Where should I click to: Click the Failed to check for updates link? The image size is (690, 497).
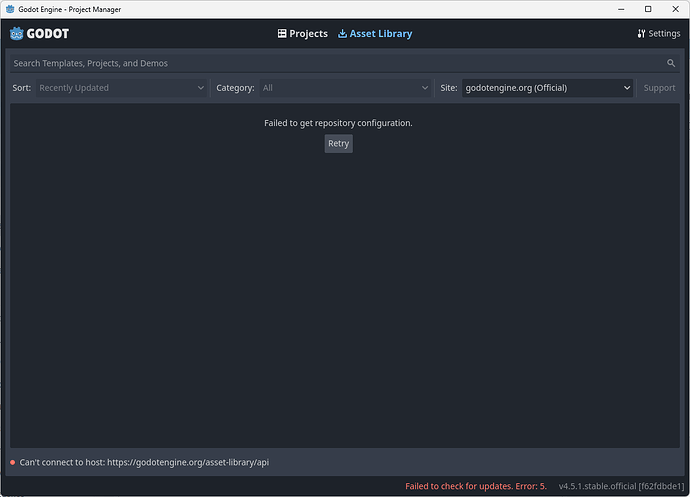click(475, 486)
